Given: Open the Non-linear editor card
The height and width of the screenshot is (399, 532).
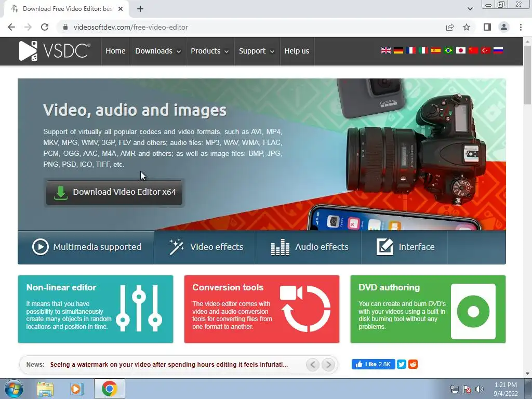Looking at the screenshot, I should pyautogui.click(x=96, y=309).
